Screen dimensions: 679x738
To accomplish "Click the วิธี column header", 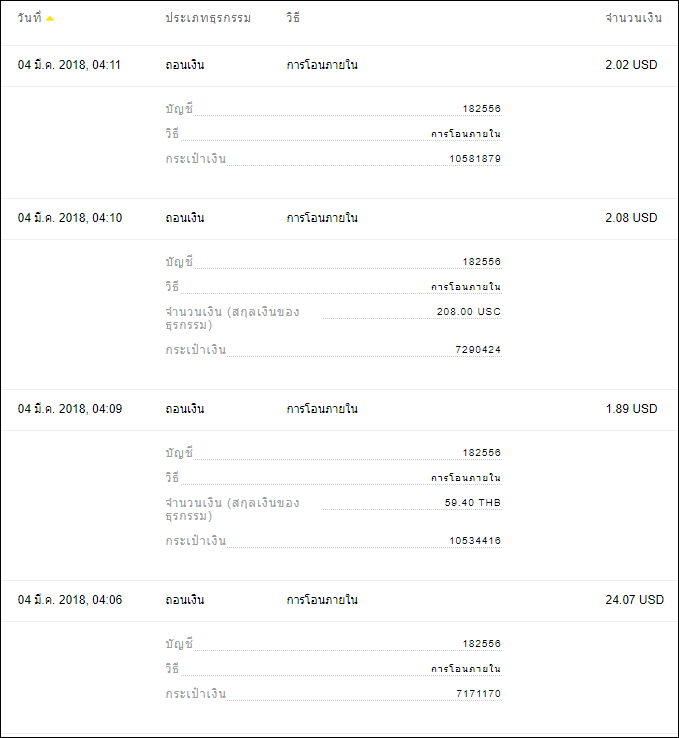I will pyautogui.click(x=293, y=18).
